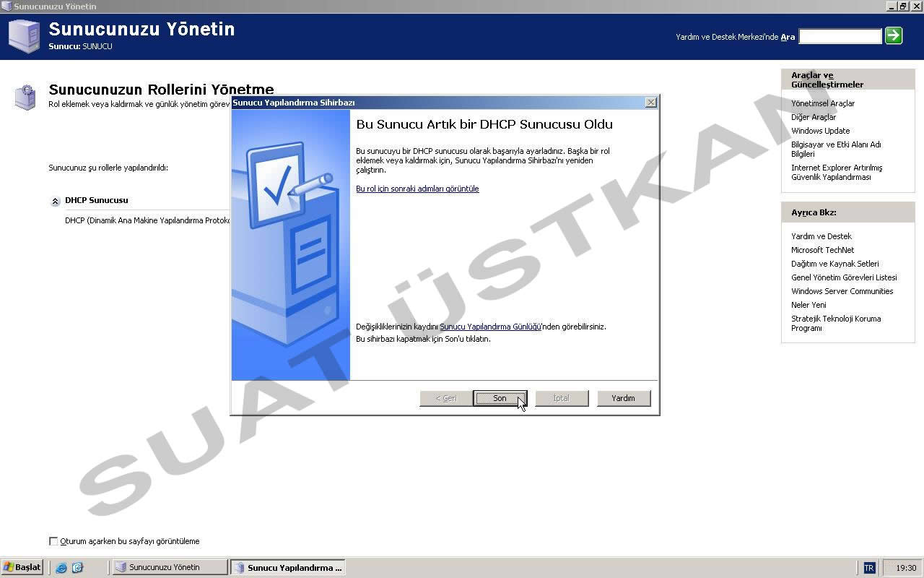The width and height of the screenshot is (924, 578).
Task: Open Genel Yönetim Görevleri Listesi link
Action: tap(844, 277)
